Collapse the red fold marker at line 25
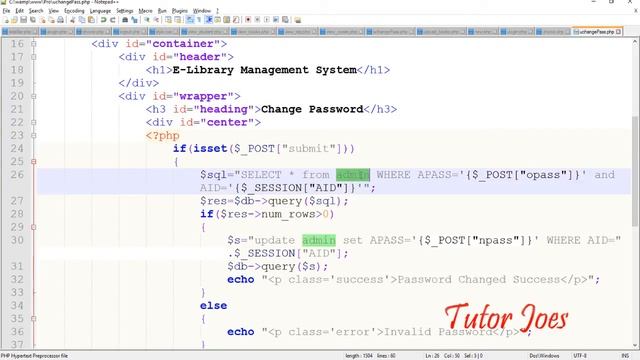 point(33,162)
